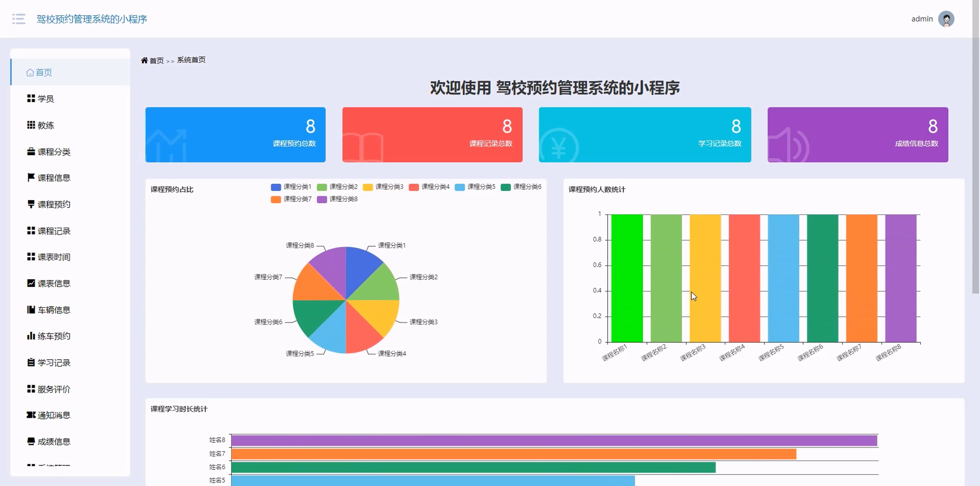
Task: Click the line-chart icon beside 课表信息
Action: (31, 283)
